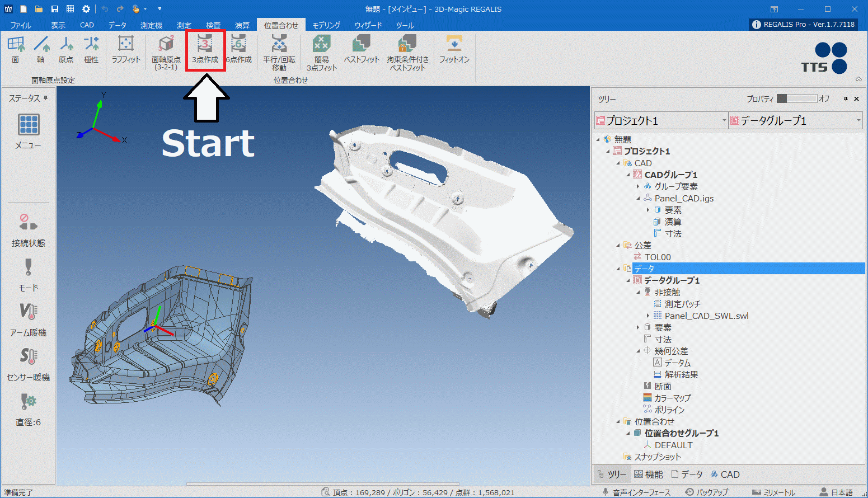Collapse the 幾何公差 node

pos(638,351)
